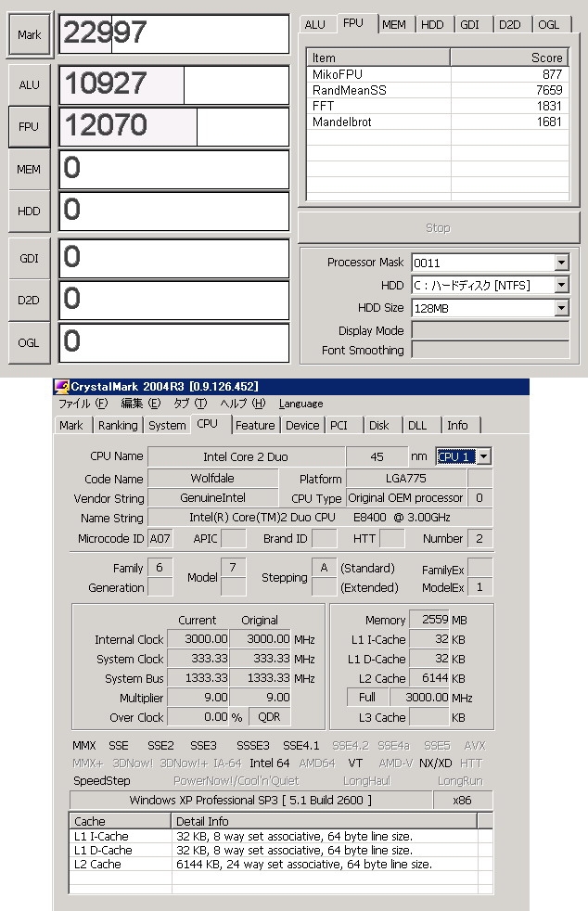Open the CPU 1 selector dropdown
The width and height of the screenshot is (588, 911).
click(x=484, y=456)
